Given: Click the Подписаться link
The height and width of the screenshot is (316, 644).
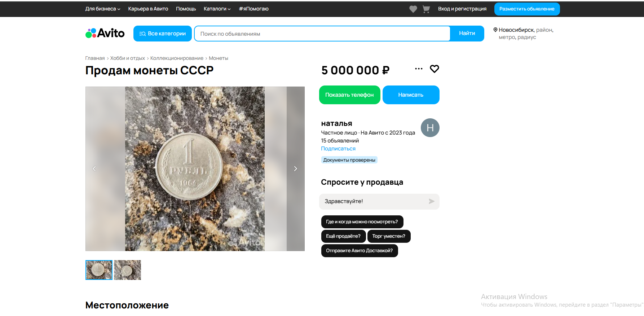Looking at the screenshot, I should tap(338, 149).
